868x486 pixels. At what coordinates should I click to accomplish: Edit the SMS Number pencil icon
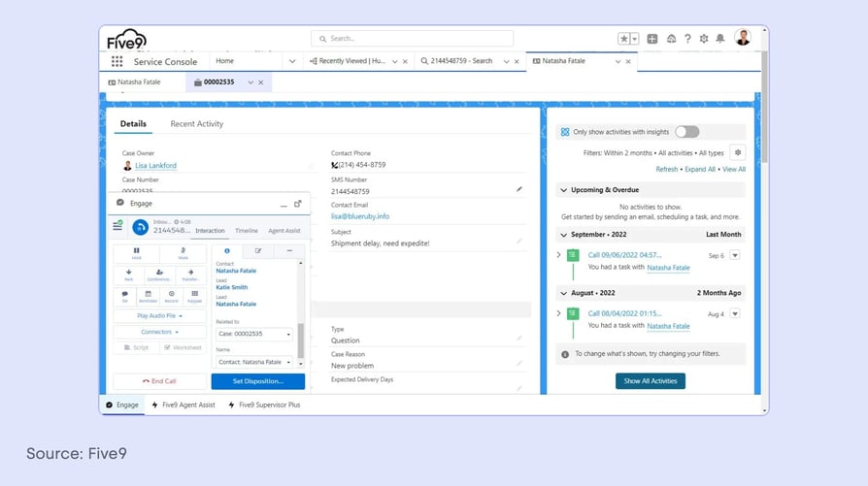click(x=519, y=189)
